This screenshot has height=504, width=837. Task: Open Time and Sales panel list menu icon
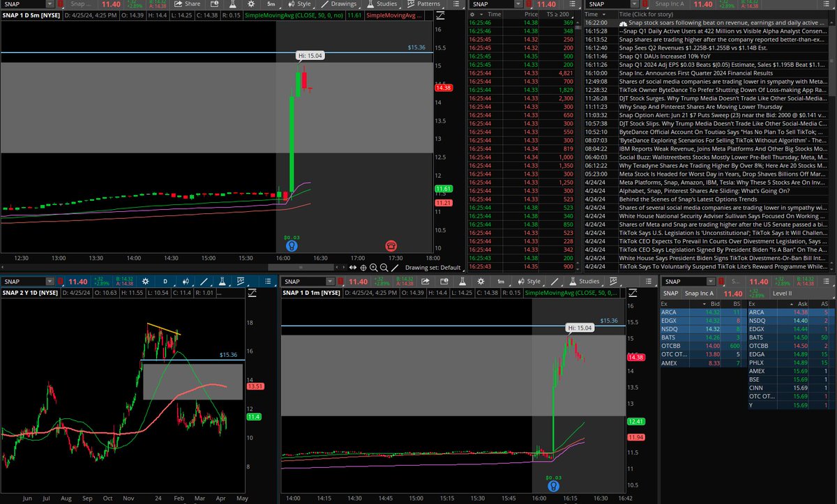[x=574, y=4]
